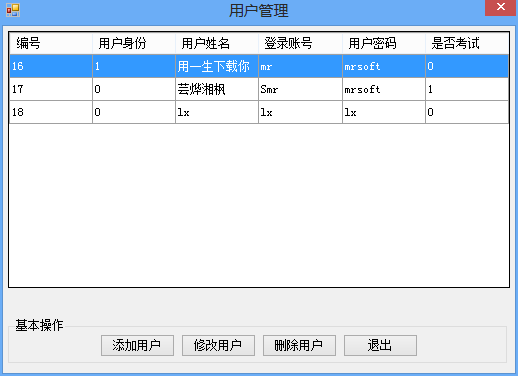Viewport: 518px width, 376px height.
Task: Sort by the 编号 column header
Action: 51,43
